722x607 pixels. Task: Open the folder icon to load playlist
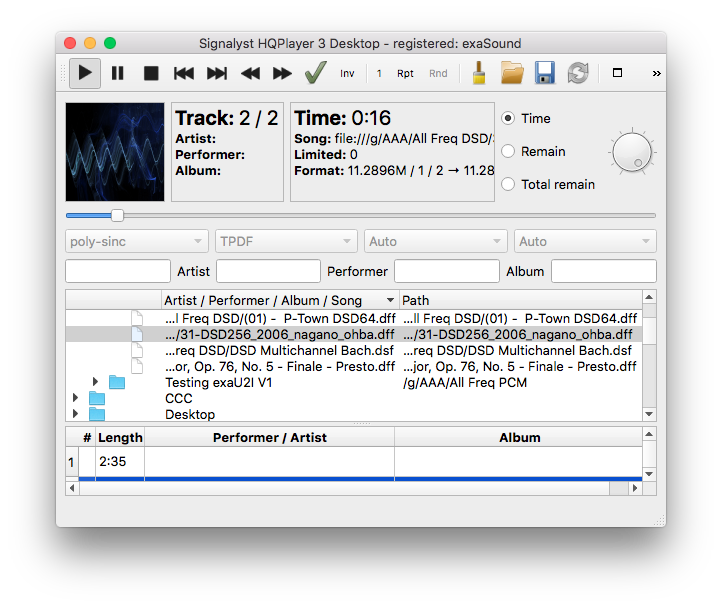tap(512, 73)
